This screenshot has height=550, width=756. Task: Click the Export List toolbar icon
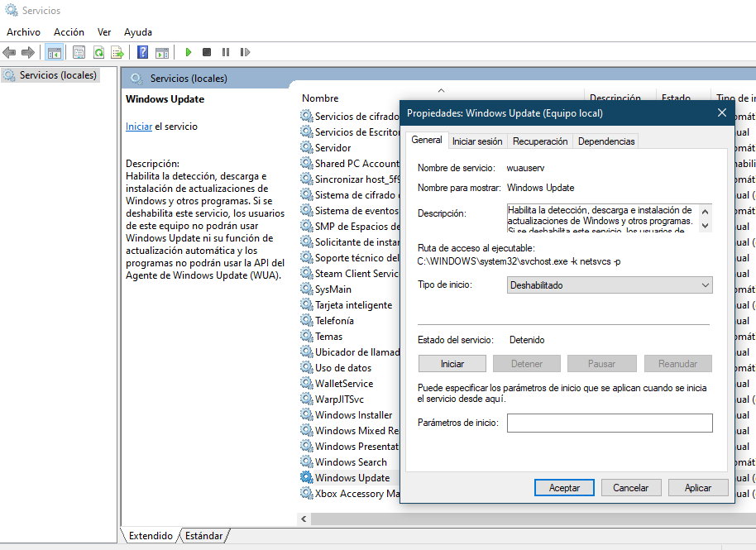point(117,52)
